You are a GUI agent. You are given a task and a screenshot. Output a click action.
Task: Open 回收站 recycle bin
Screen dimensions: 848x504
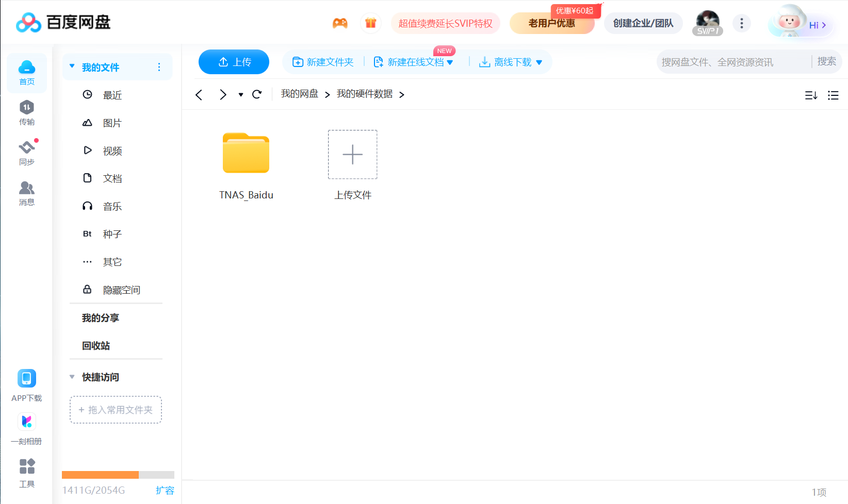point(96,346)
